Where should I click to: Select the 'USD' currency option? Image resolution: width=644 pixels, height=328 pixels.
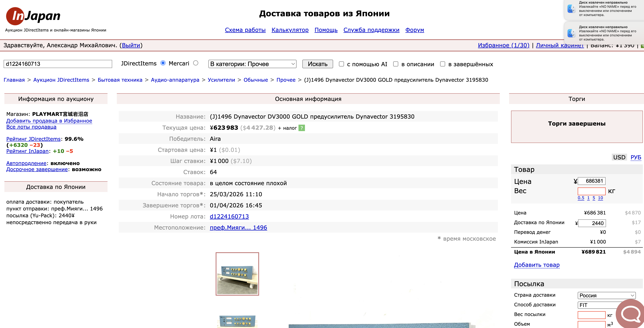tap(619, 158)
